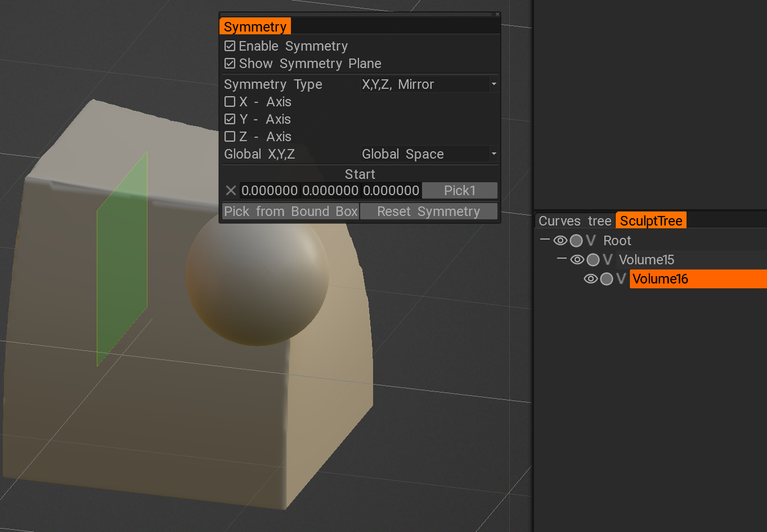Image resolution: width=767 pixels, height=532 pixels.
Task: Click the gray circle icon next to Root
Action: pyautogui.click(x=576, y=241)
